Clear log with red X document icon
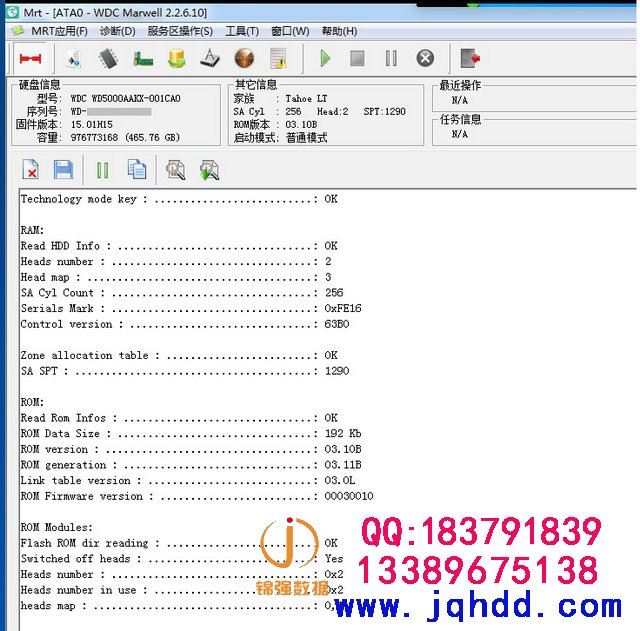 click(x=31, y=169)
